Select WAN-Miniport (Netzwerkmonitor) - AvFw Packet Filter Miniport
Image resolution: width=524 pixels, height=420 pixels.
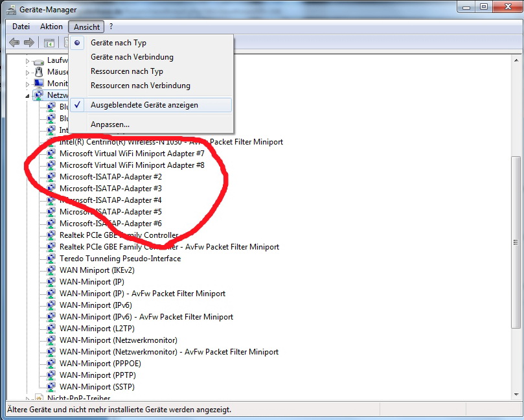pyautogui.click(x=169, y=352)
